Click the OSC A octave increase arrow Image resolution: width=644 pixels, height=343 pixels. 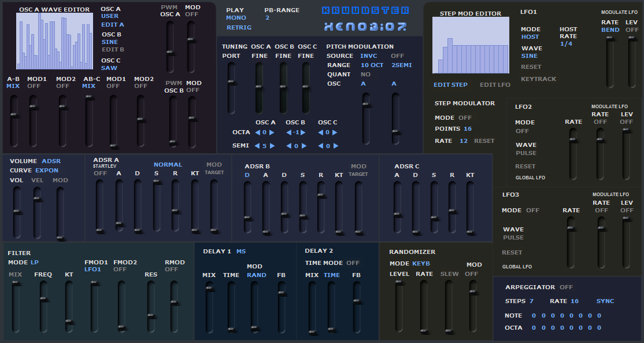click(272, 132)
